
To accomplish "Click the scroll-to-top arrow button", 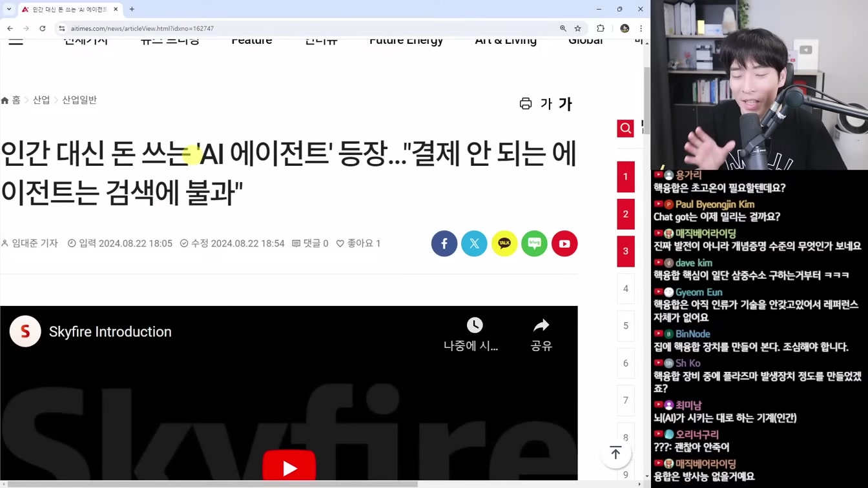I will [615, 453].
